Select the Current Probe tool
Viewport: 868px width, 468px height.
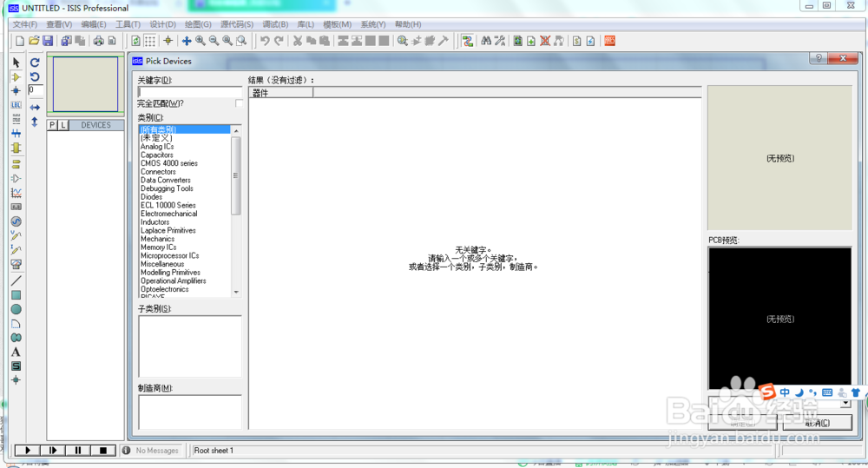pos(16,250)
